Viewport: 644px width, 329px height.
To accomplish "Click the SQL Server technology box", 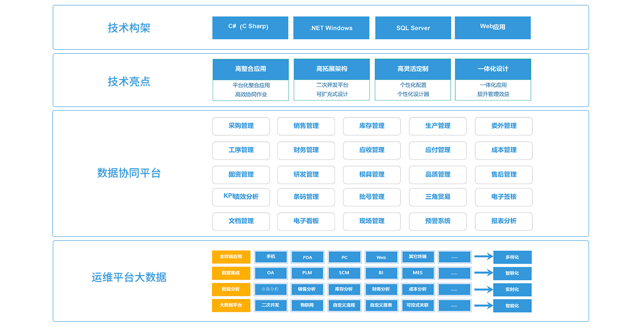I will pos(413,28).
